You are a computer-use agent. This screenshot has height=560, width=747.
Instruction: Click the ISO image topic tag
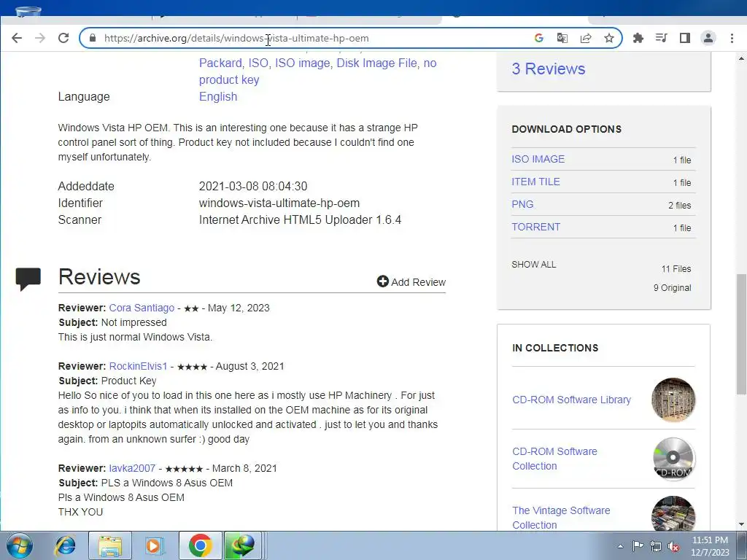(303, 63)
